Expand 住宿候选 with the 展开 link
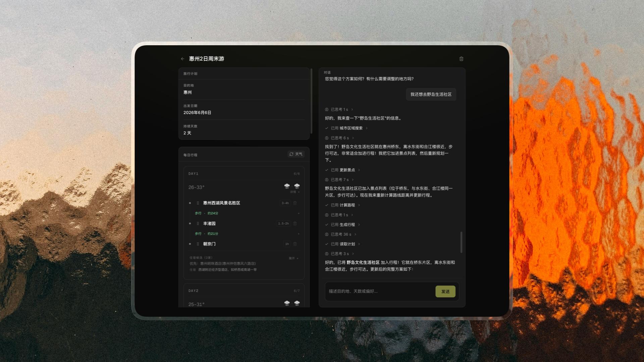644x362 pixels. pyautogui.click(x=293, y=258)
